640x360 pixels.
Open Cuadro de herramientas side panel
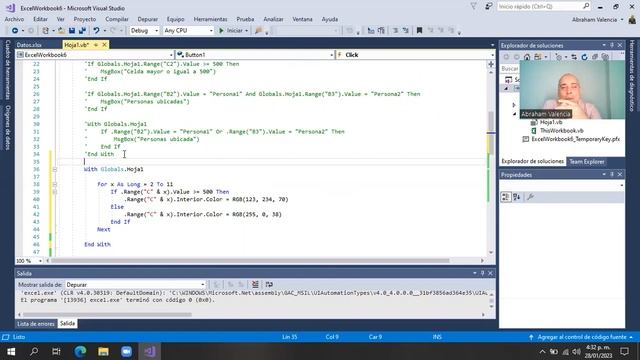7,69
